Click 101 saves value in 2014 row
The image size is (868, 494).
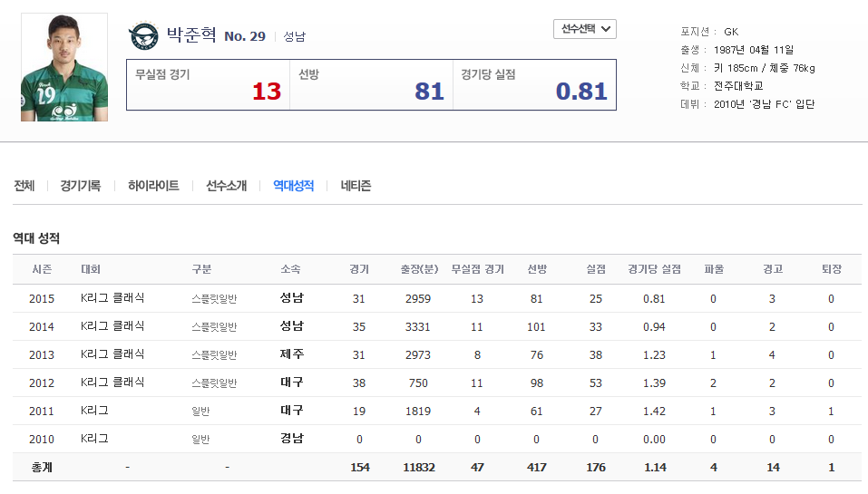(x=536, y=327)
